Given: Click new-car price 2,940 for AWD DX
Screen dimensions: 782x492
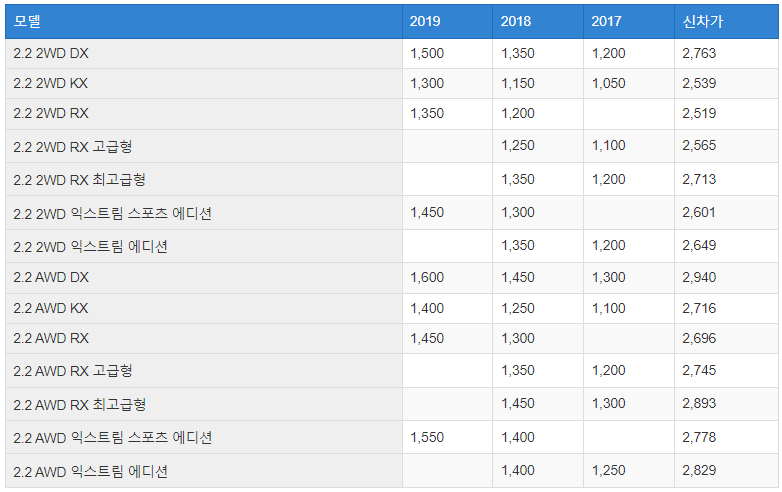Looking at the screenshot, I should click(699, 277).
